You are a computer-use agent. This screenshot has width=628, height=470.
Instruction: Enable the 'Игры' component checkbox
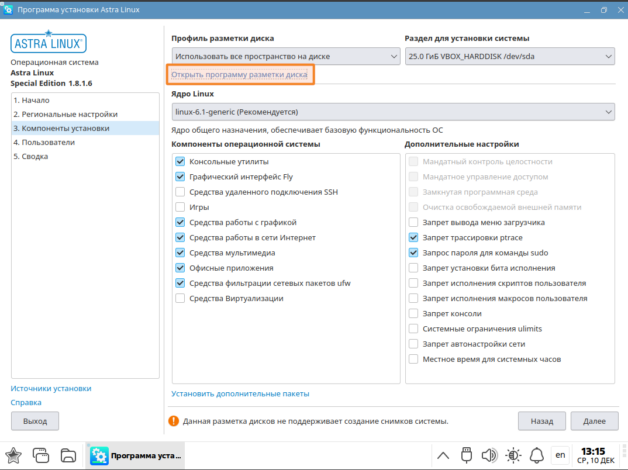(x=180, y=207)
